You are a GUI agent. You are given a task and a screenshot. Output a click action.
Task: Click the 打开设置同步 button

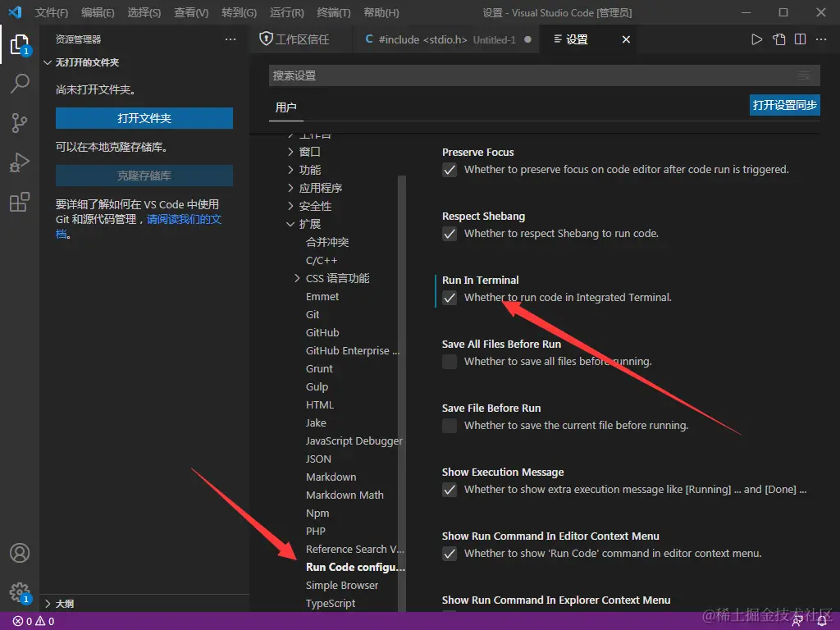click(784, 105)
